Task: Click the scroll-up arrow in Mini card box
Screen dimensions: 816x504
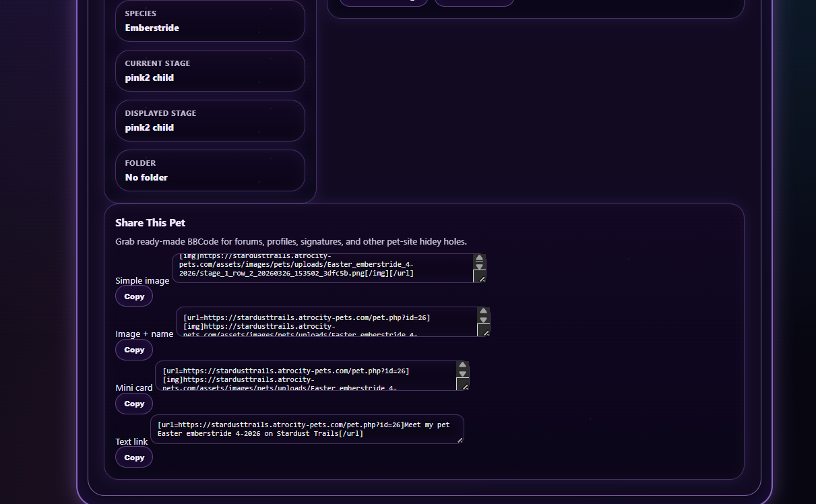Action: coord(462,365)
